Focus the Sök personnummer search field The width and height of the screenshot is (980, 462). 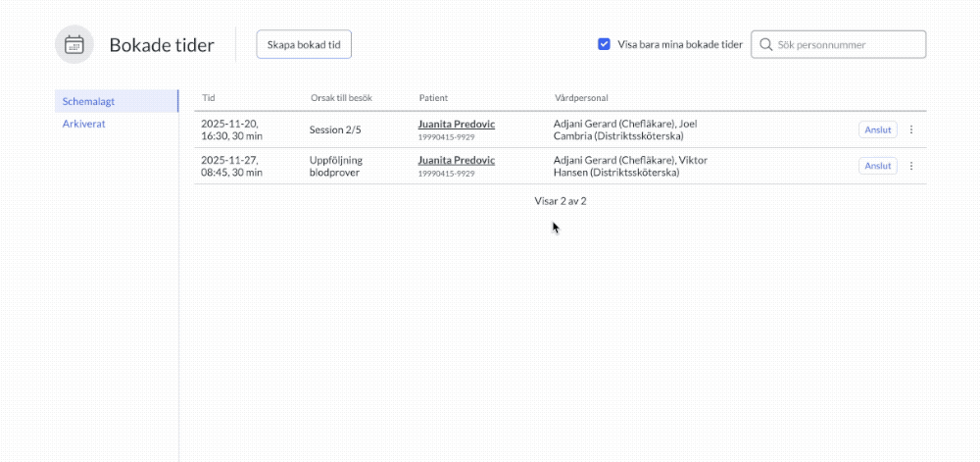click(x=838, y=44)
